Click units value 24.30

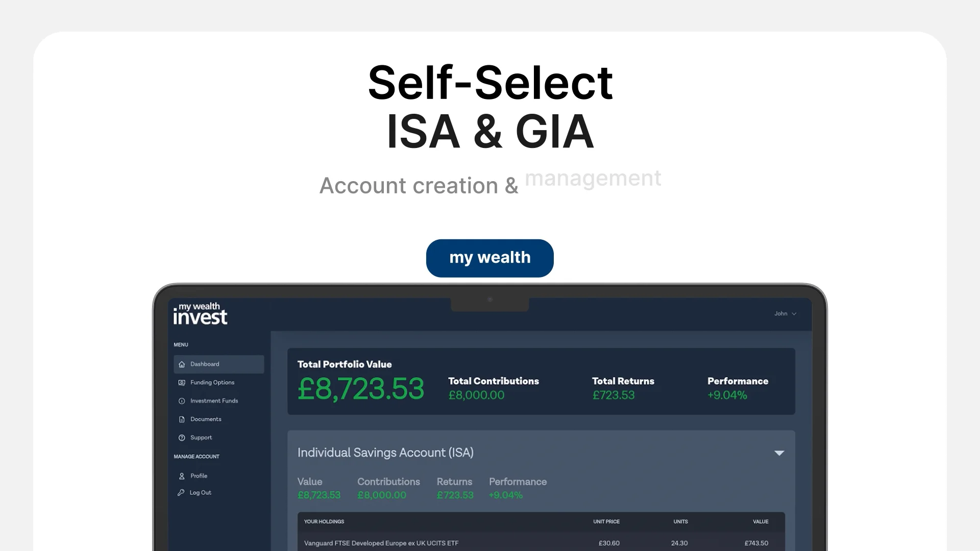coord(679,543)
